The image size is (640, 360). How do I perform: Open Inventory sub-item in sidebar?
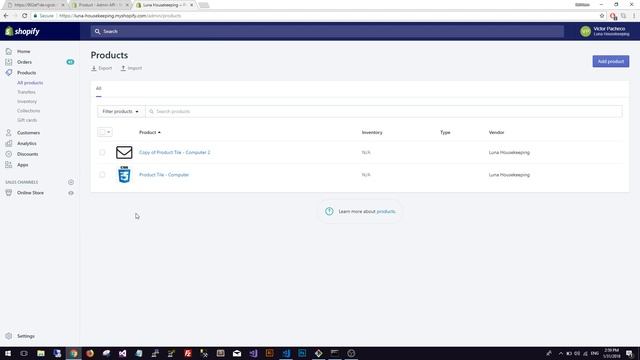coord(27,101)
